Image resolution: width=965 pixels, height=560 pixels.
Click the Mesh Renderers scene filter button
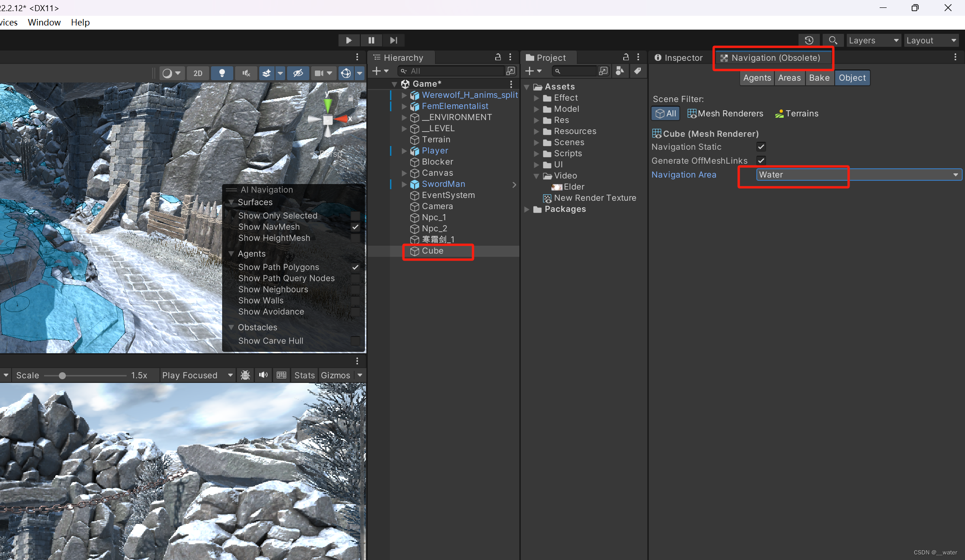[x=725, y=113]
